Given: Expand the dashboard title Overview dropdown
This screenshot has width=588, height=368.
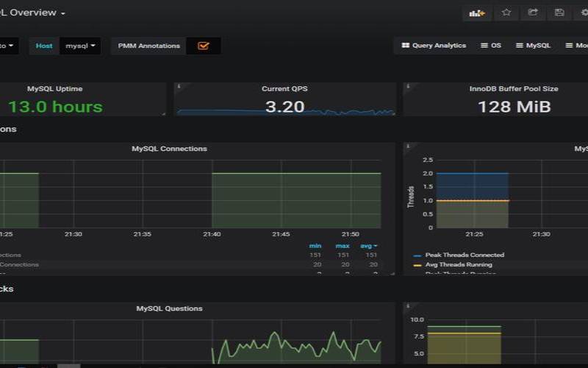Looking at the screenshot, I should [x=32, y=13].
